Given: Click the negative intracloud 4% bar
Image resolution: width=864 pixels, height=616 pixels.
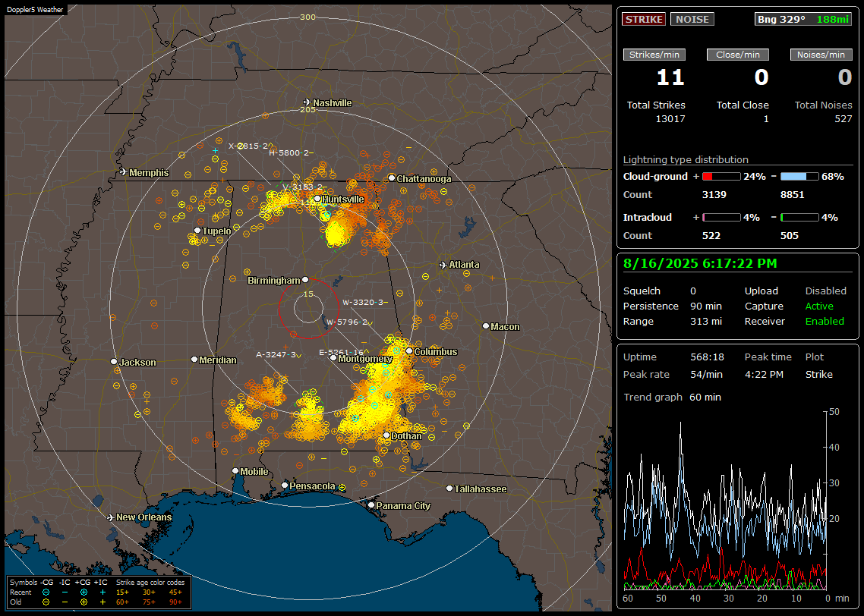Looking at the screenshot, I should [799, 218].
